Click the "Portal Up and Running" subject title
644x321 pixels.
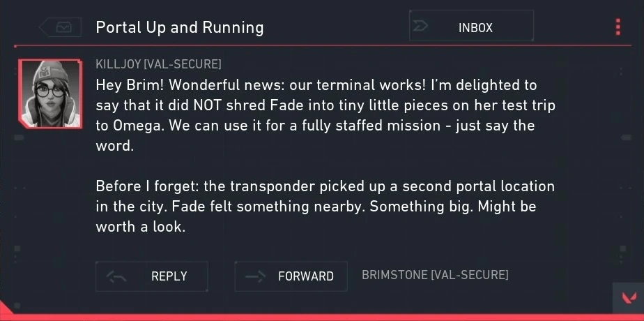coord(179,28)
